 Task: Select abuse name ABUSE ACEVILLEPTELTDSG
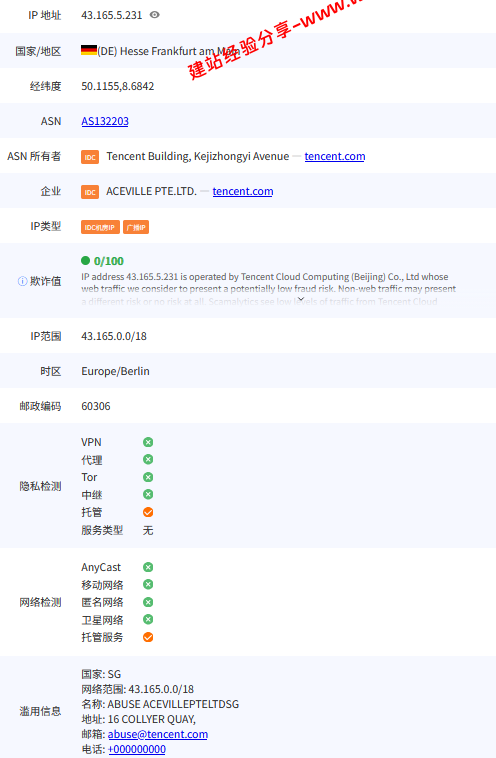click(173, 704)
